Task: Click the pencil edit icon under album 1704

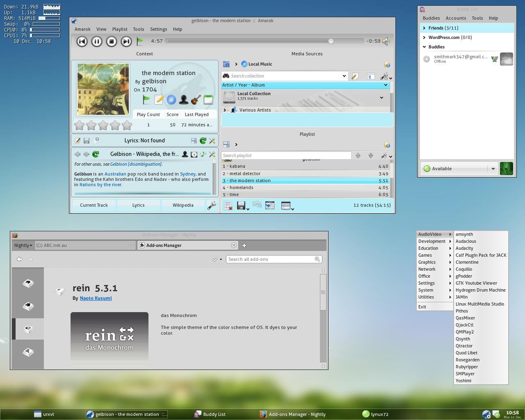Action: 159,99
